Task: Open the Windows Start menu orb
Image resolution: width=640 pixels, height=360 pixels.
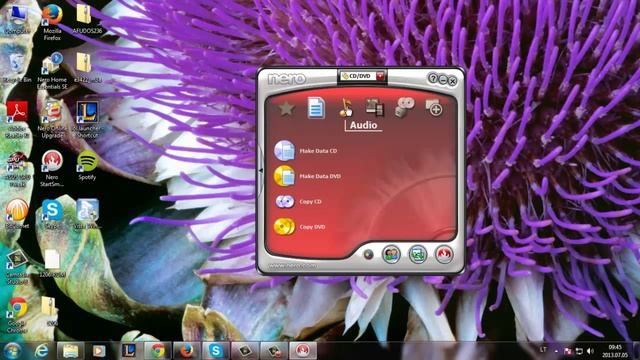Action: click(12, 351)
